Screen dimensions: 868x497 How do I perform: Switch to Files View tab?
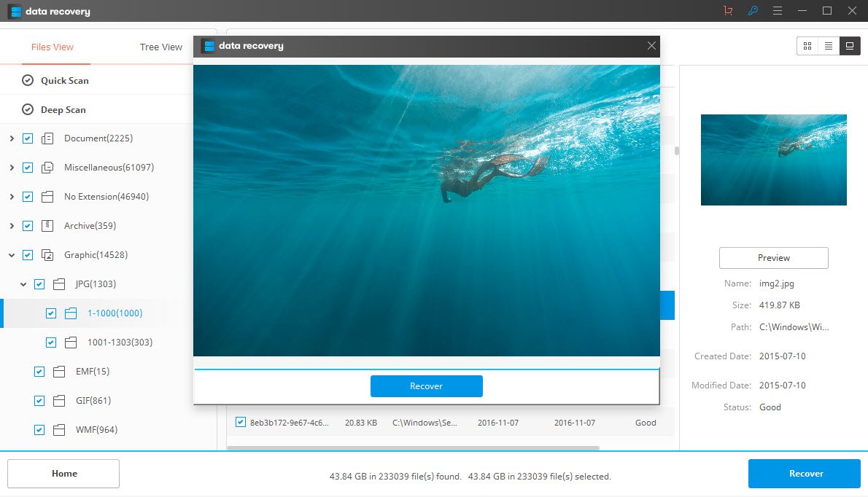[x=51, y=47]
